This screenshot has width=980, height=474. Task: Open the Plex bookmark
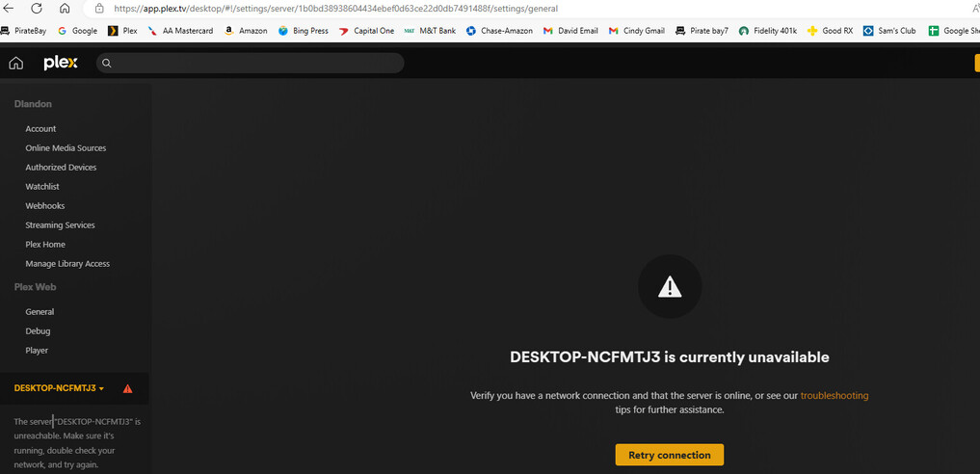tap(122, 31)
